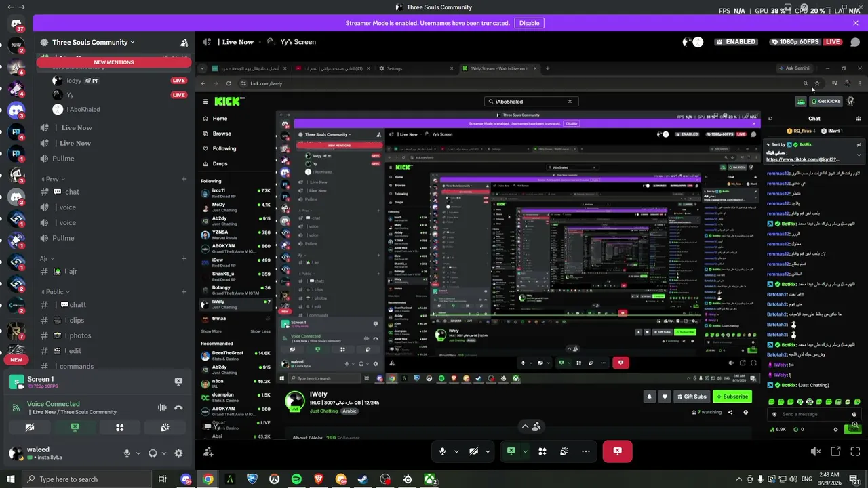Open noise suppression options beside Voice Connected

(x=162, y=407)
